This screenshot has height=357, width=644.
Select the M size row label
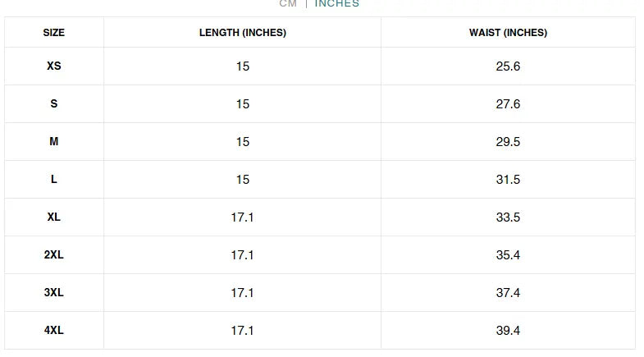(x=54, y=141)
